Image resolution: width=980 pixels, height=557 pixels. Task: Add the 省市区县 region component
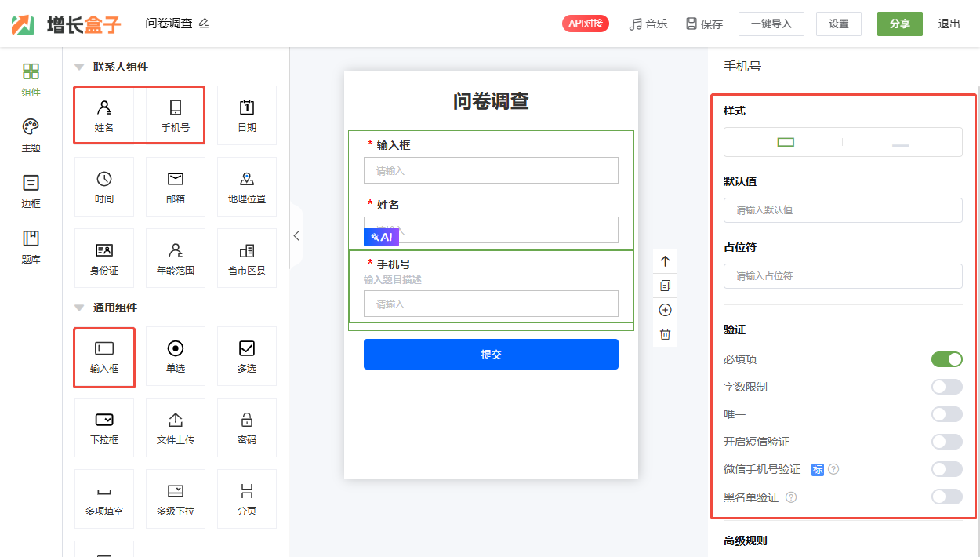click(247, 258)
